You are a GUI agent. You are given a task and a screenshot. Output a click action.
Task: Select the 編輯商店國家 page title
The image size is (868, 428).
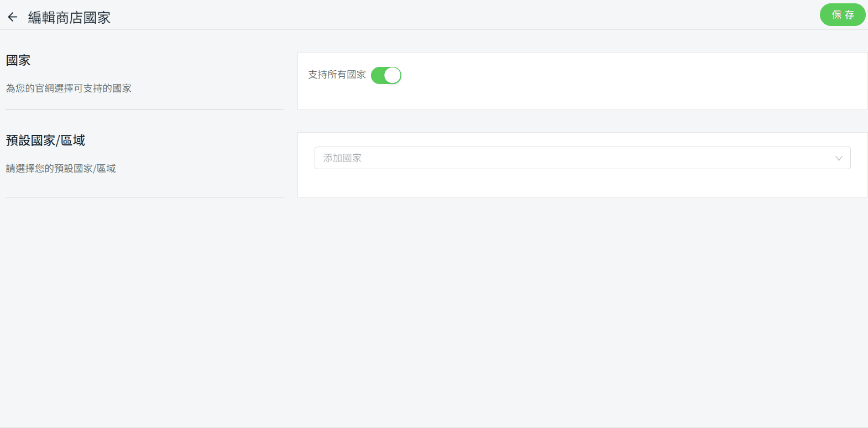(x=69, y=18)
